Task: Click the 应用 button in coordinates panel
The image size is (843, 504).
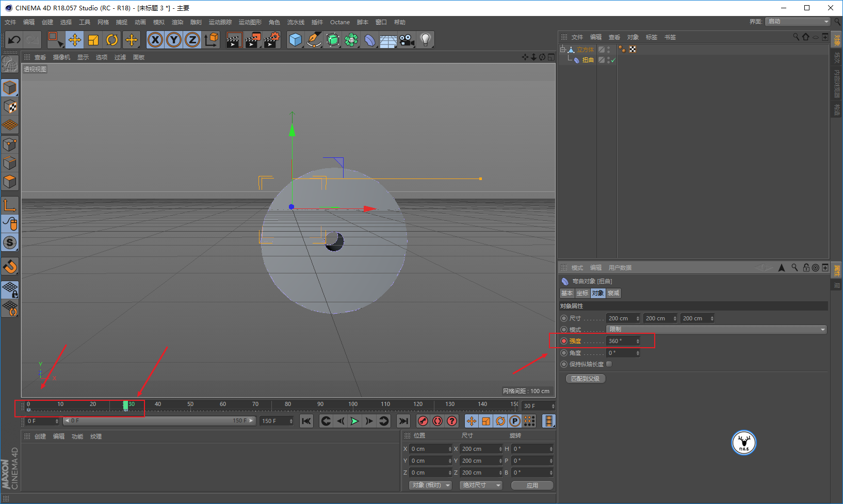Action: tap(532, 485)
